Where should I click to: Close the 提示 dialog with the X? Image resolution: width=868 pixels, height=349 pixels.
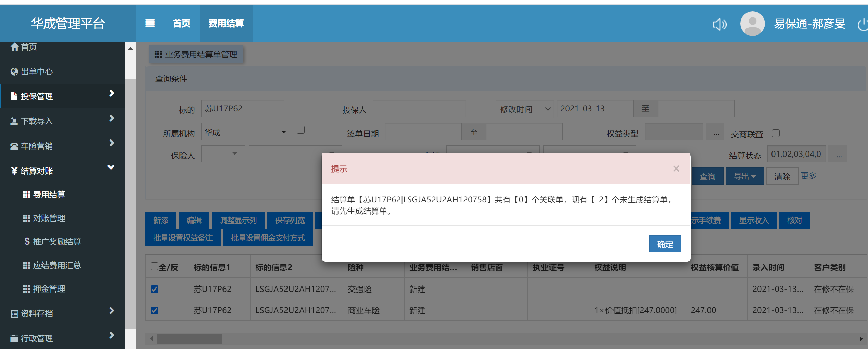(676, 169)
